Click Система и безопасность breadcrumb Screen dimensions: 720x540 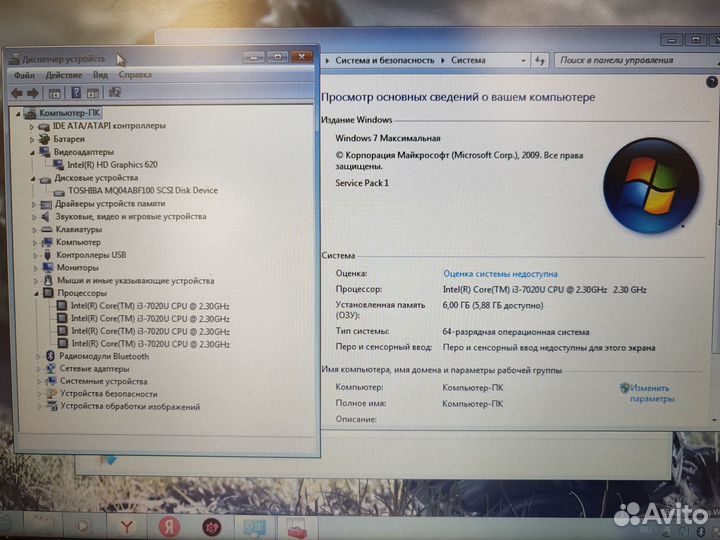coord(384,60)
